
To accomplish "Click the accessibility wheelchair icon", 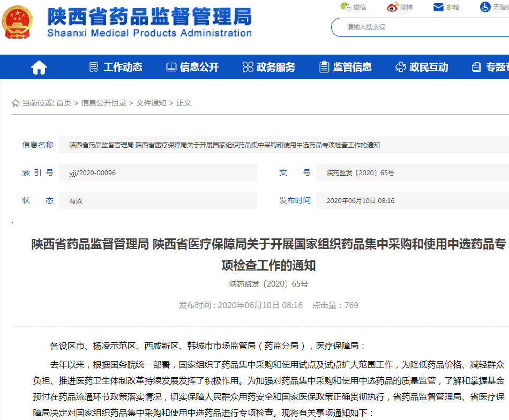I will pos(485,7).
